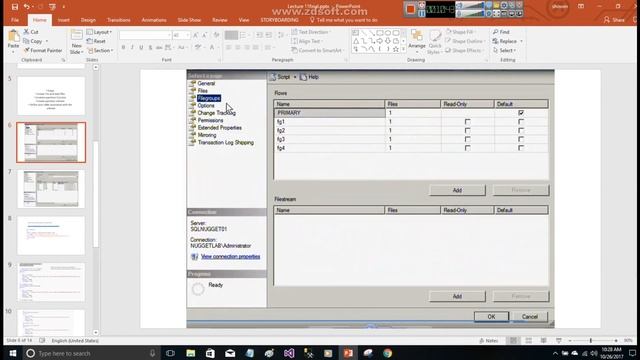This screenshot has height=360, width=640.
Task: Click the Share button
Action: 614,20
